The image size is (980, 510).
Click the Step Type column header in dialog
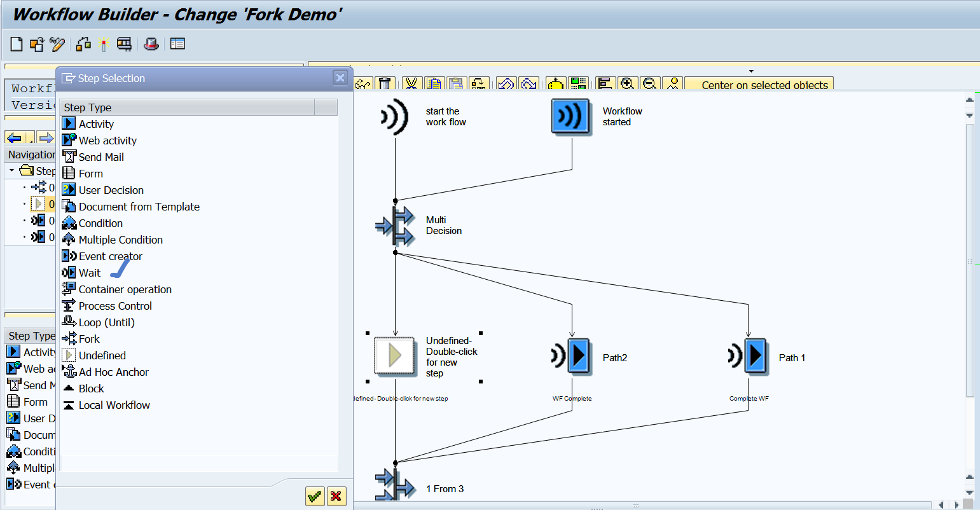click(x=188, y=107)
